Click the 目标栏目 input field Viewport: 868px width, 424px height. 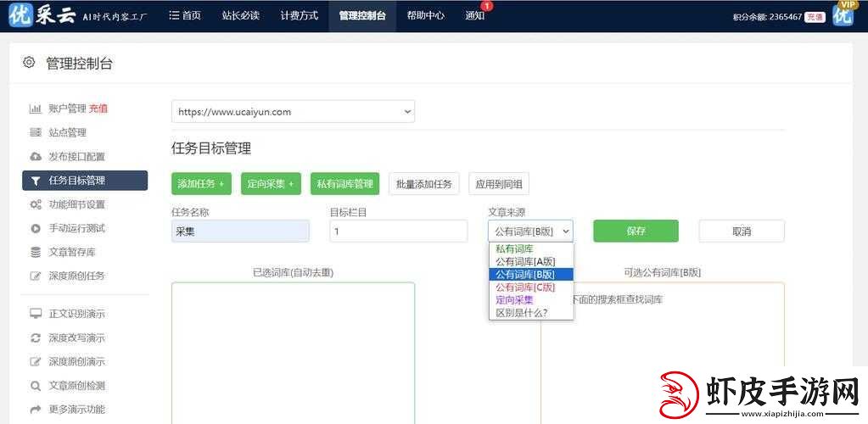click(399, 232)
